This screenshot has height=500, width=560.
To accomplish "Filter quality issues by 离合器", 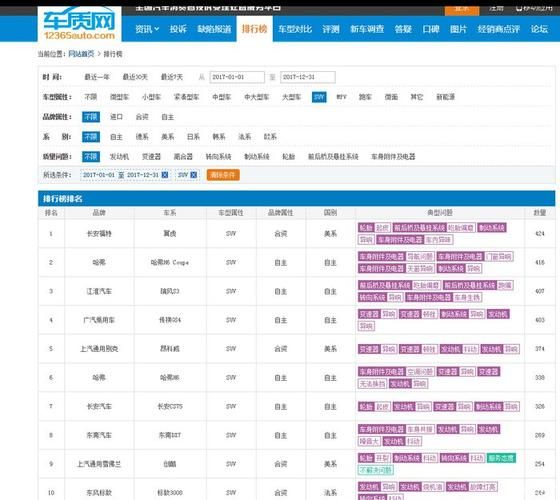I will tap(183, 156).
